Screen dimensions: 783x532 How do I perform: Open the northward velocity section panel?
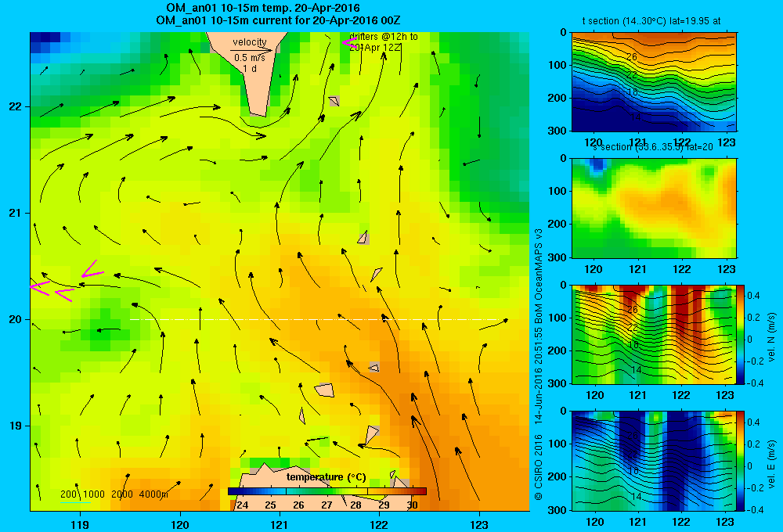[654, 334]
